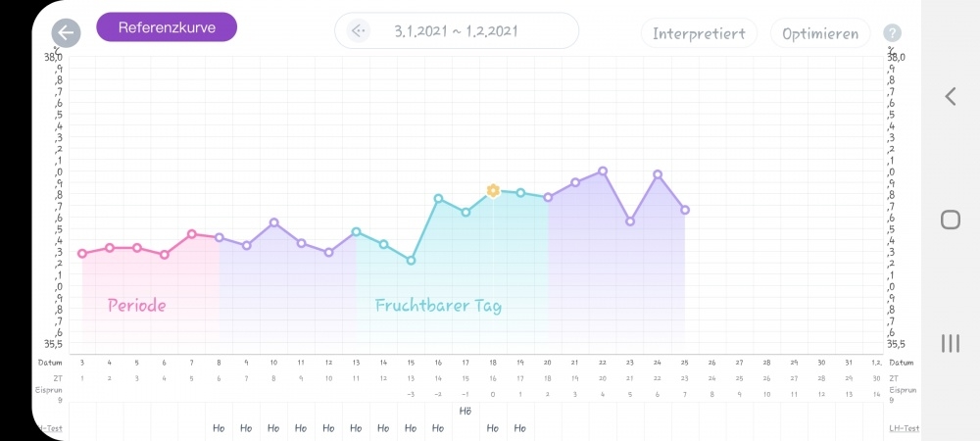The height and width of the screenshot is (441, 980).
Task: Toggle the Referenzkurve button
Action: coord(167,27)
